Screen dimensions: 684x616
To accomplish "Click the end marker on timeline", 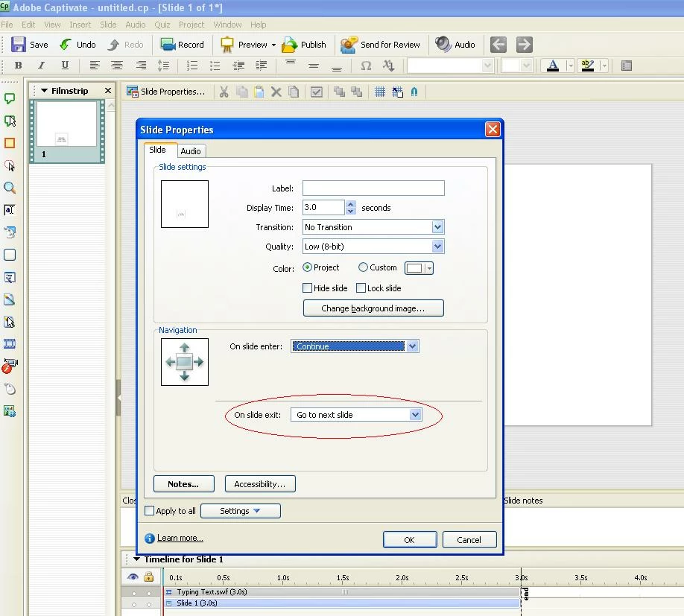I will click(x=526, y=594).
